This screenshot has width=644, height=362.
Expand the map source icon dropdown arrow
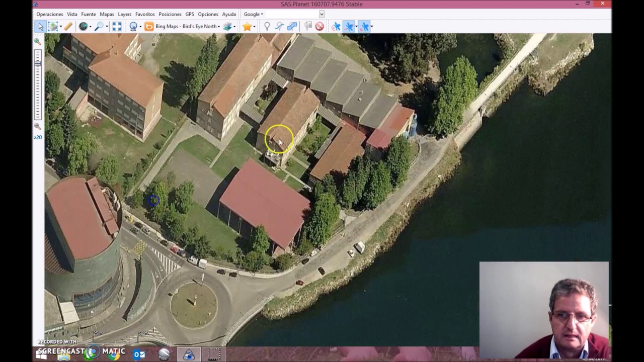tap(140, 26)
